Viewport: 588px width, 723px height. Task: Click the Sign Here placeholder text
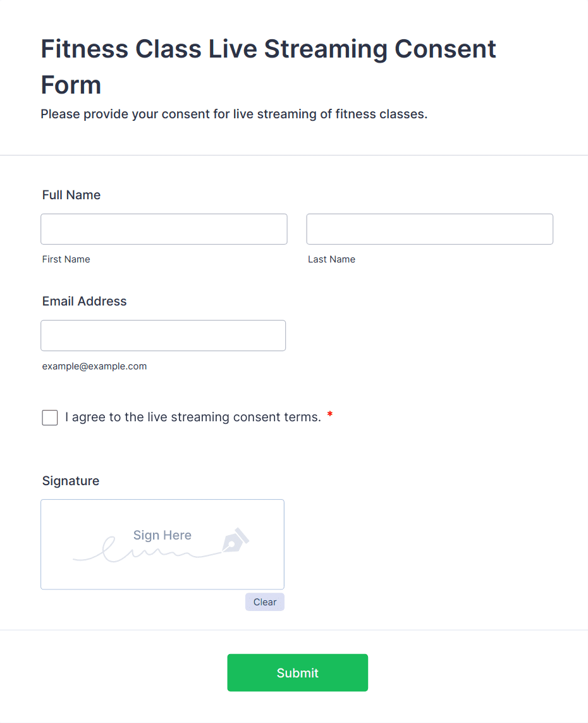(x=162, y=535)
